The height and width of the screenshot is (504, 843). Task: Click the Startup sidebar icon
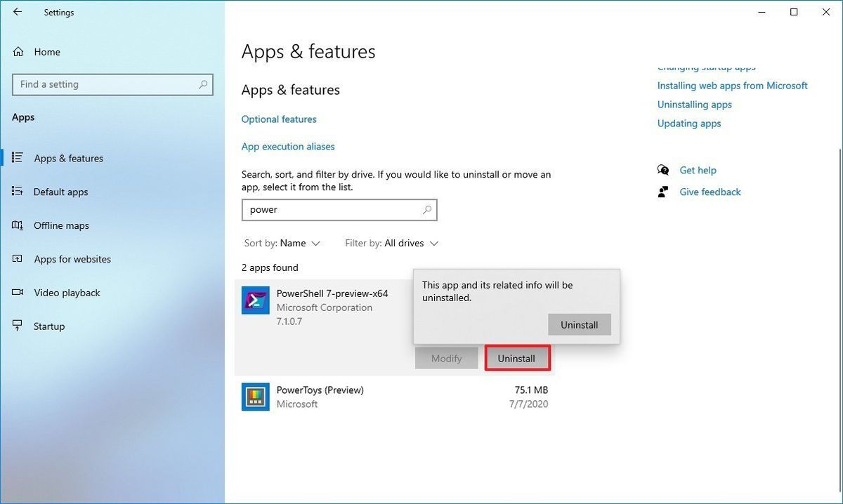pos(18,326)
